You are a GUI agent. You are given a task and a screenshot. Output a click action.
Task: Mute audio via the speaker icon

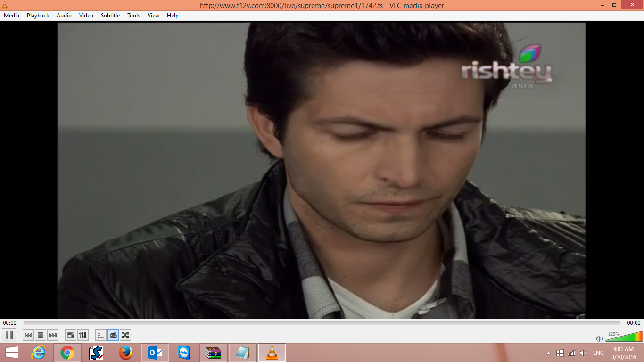599,338
